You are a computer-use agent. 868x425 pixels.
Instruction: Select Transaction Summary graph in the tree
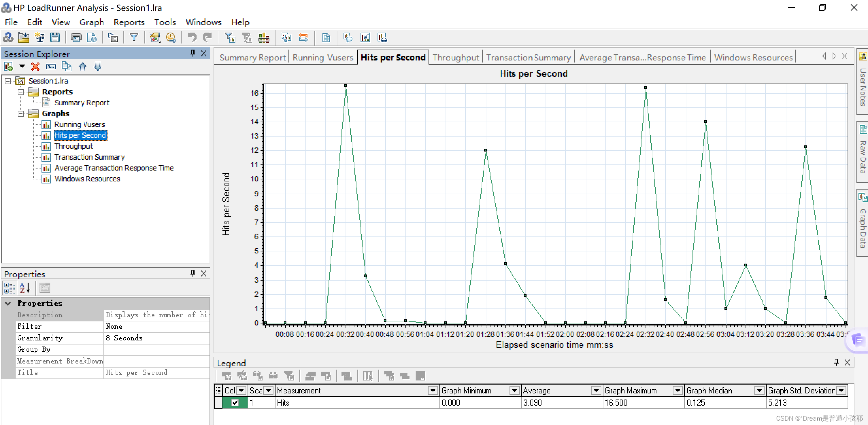[89, 157]
